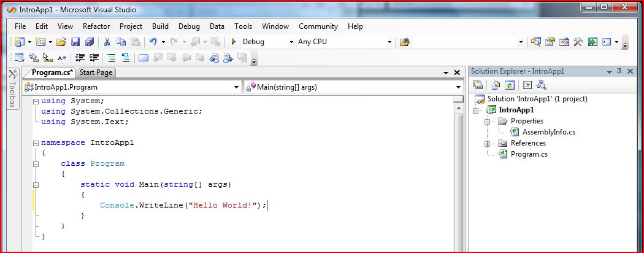This screenshot has width=644, height=253.
Task: Open the Community menu
Action: coord(318,26)
